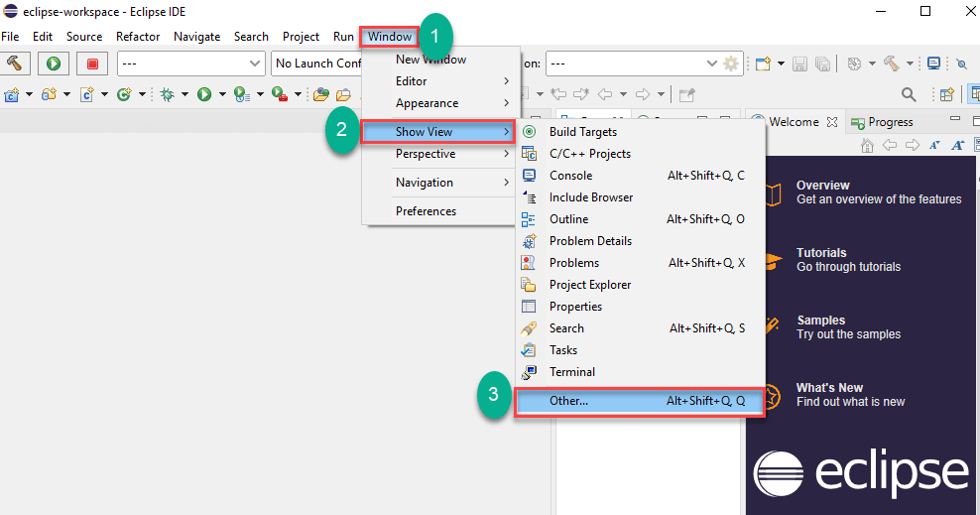Open Preferences from the Window menu

coord(426,211)
